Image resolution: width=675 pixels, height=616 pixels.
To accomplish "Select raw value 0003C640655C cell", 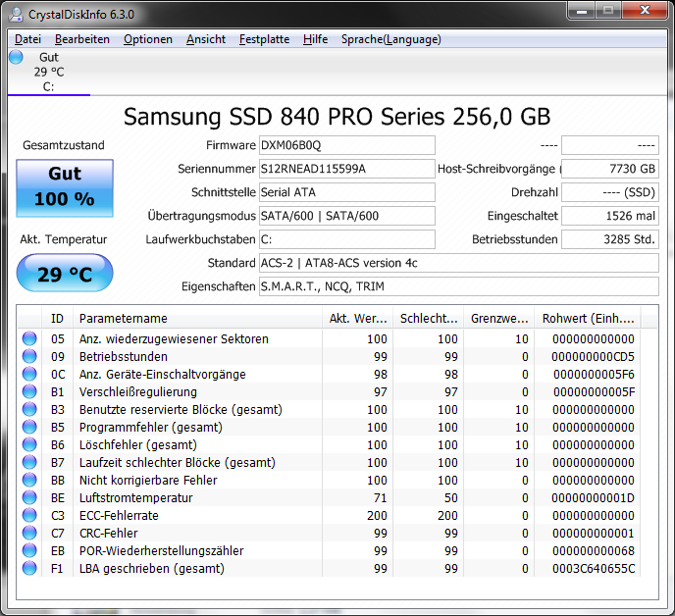I will (594, 568).
